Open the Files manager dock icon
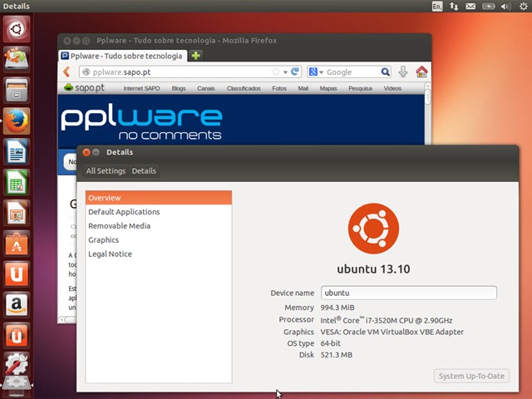This screenshot has width=532, height=399. (17, 90)
